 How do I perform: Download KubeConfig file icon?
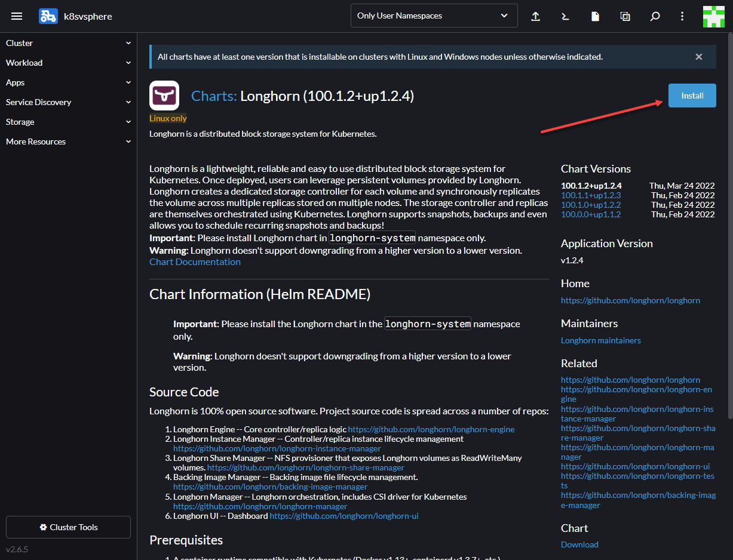[x=595, y=16]
